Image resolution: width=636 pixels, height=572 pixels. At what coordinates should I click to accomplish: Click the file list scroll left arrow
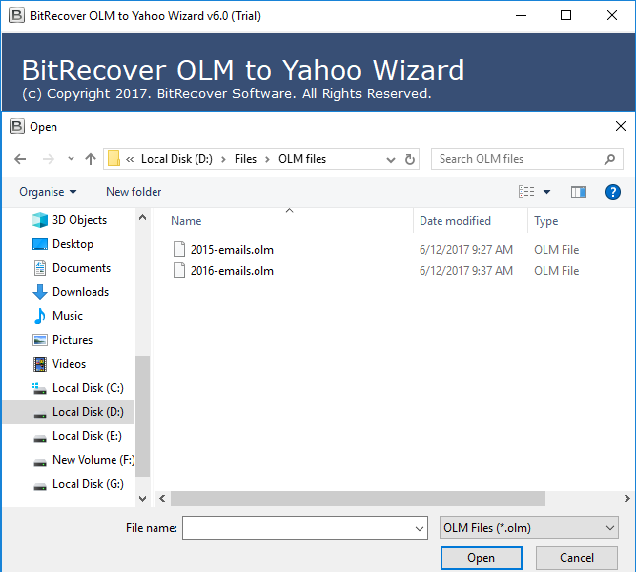point(162,499)
